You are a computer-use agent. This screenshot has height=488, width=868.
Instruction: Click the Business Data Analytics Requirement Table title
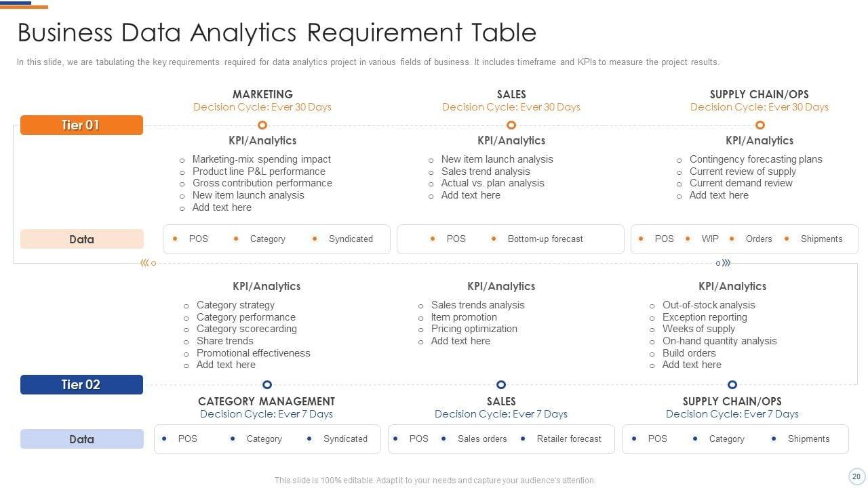[x=277, y=33]
